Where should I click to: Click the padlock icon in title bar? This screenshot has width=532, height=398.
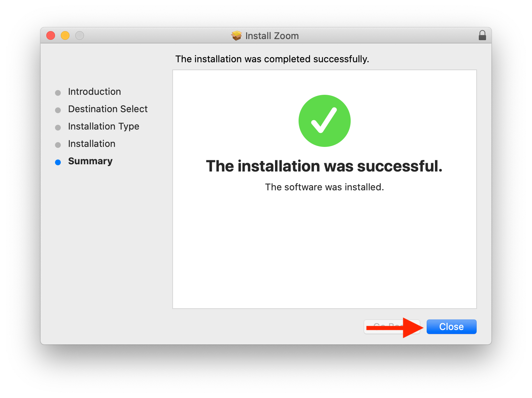tap(482, 35)
